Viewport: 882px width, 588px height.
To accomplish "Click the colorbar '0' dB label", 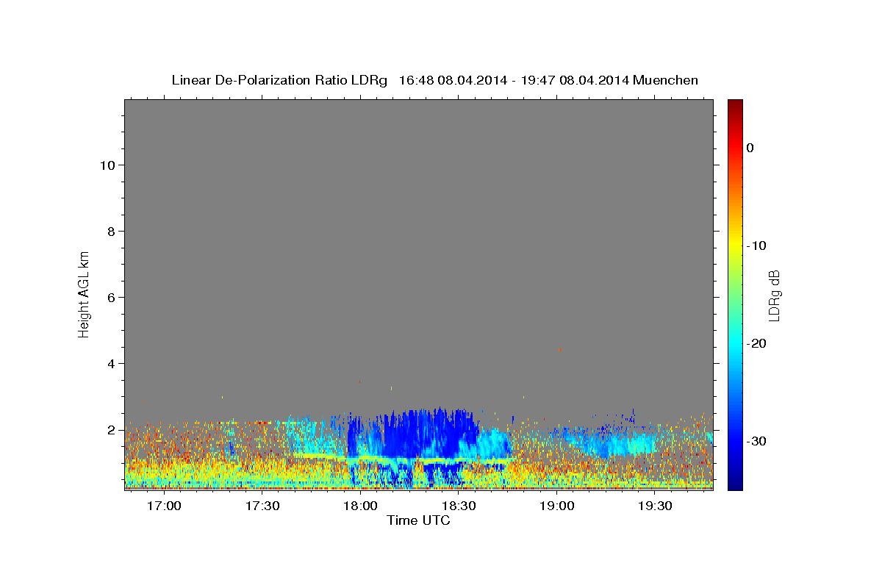I will 750,148.
